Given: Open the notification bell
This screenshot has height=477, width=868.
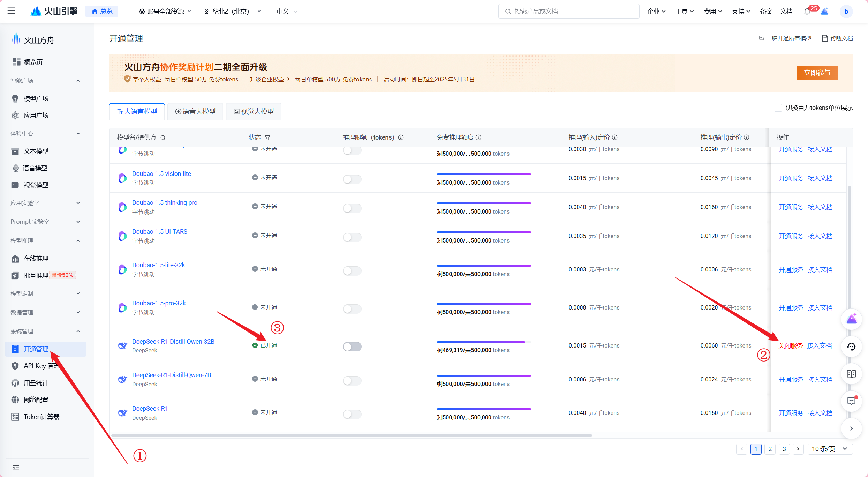Looking at the screenshot, I should point(807,11).
